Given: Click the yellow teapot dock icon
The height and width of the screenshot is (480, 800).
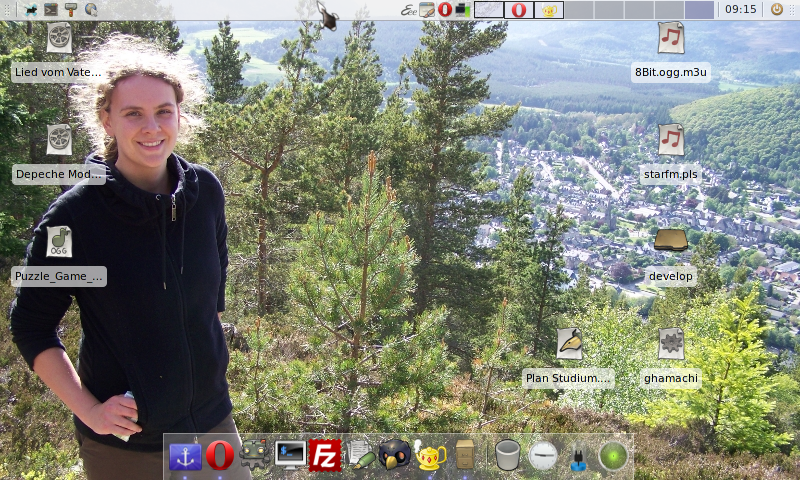Looking at the screenshot, I should click(431, 456).
